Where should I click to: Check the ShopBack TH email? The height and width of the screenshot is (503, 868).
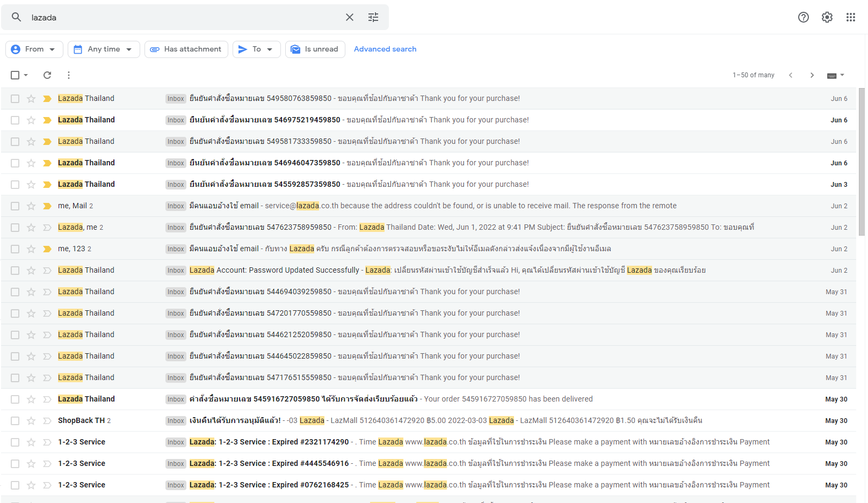[x=15, y=421]
